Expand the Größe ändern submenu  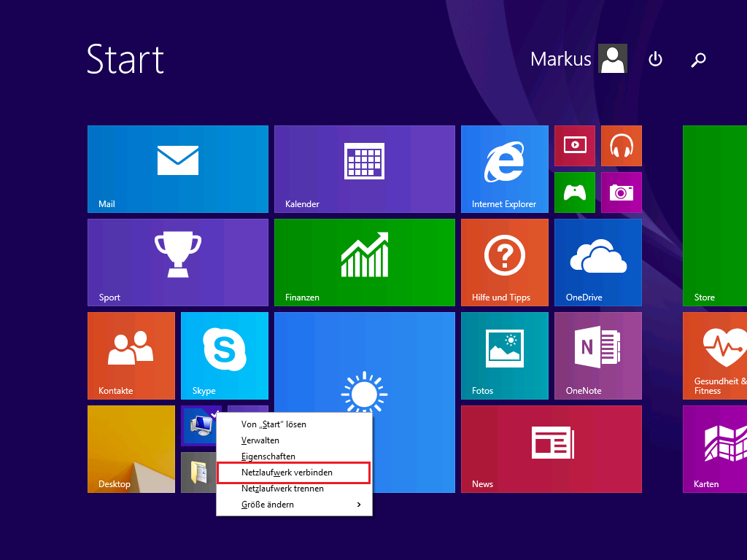(x=294, y=505)
